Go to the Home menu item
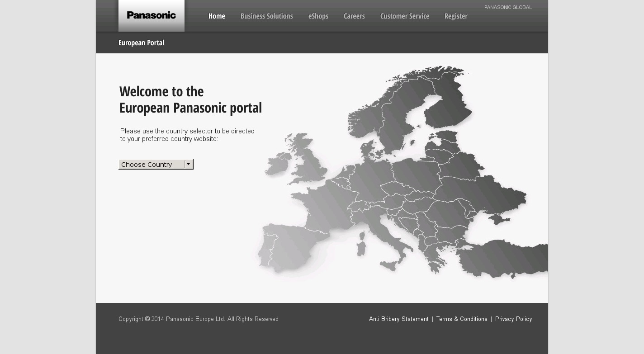This screenshot has width=644, height=354. click(217, 16)
